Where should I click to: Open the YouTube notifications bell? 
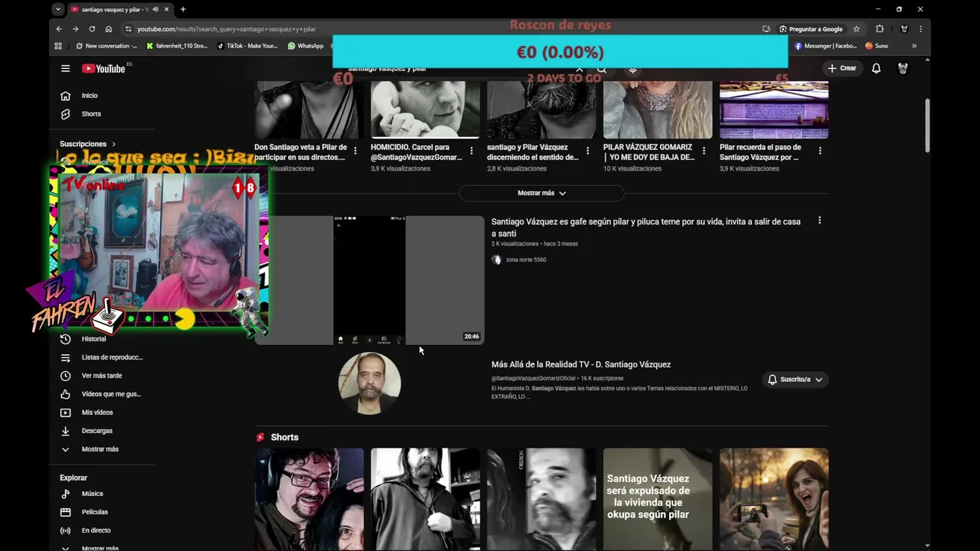click(x=876, y=68)
